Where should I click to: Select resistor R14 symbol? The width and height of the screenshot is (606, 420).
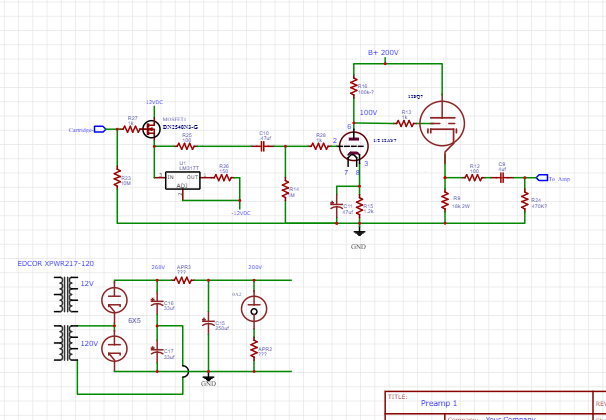[x=285, y=190]
